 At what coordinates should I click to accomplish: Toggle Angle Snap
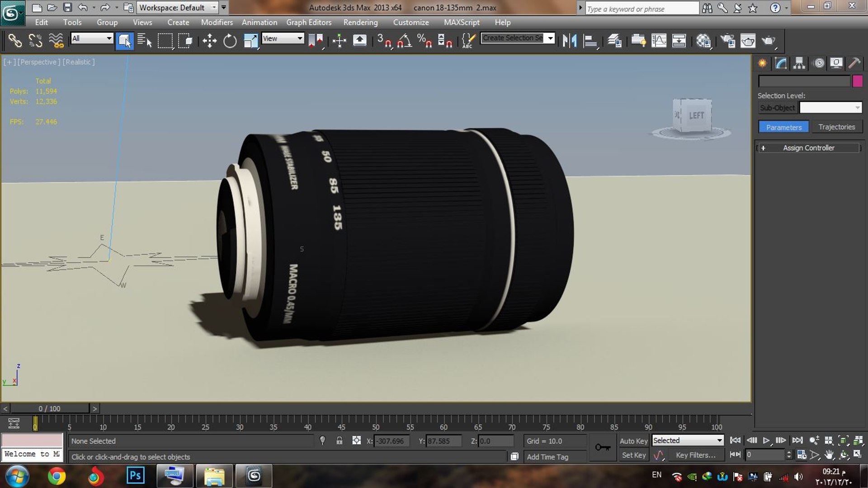[404, 41]
